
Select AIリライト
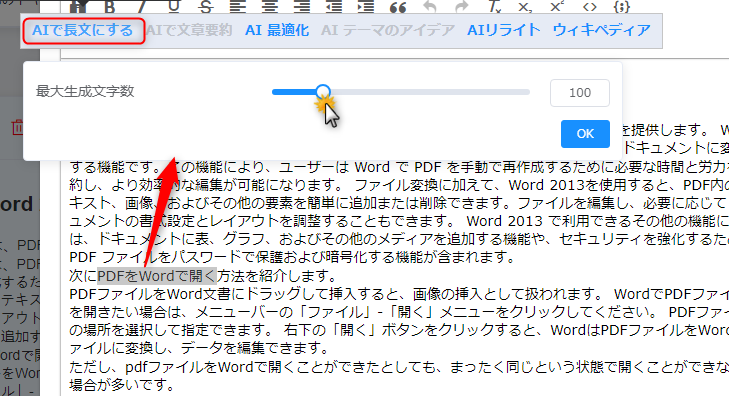coord(504,31)
